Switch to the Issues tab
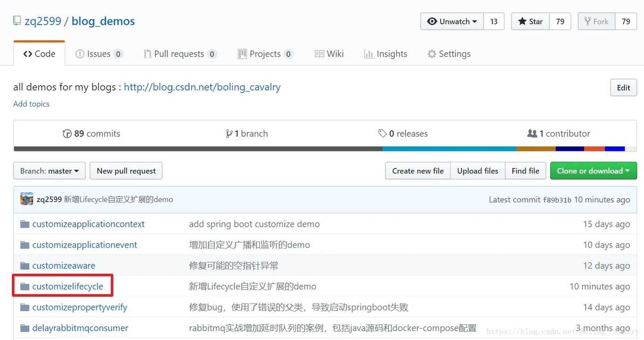Image resolution: width=644 pixels, height=340 pixels. 99,54
